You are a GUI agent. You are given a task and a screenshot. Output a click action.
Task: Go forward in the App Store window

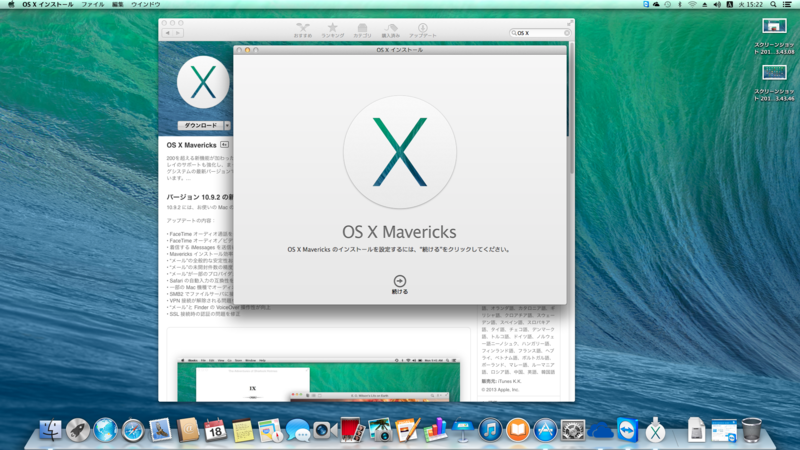tap(178, 33)
